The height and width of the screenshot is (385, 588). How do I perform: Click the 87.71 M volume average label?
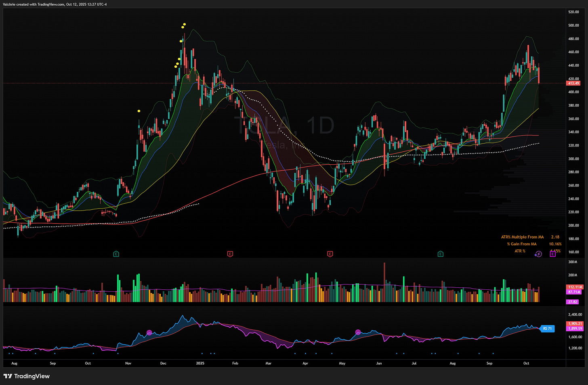coord(574,292)
